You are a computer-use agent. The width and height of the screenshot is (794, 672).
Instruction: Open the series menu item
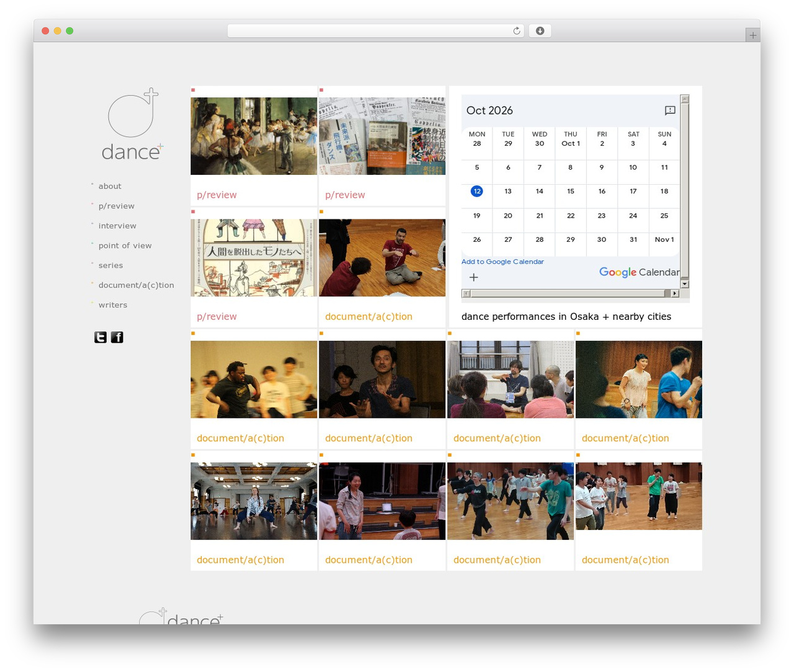point(110,265)
